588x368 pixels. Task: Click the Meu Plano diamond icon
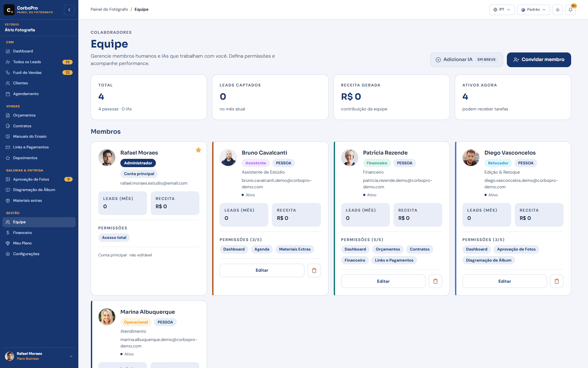tap(8, 243)
